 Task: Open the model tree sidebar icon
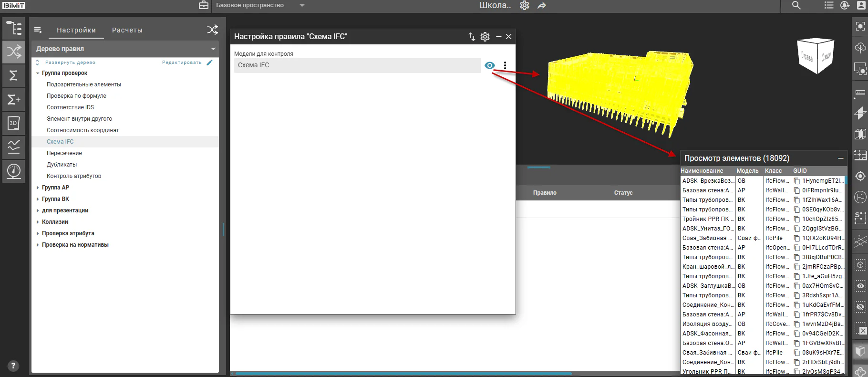pos(14,28)
